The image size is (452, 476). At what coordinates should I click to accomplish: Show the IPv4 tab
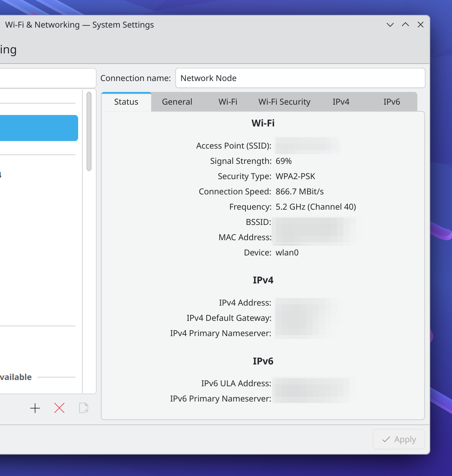click(x=341, y=102)
